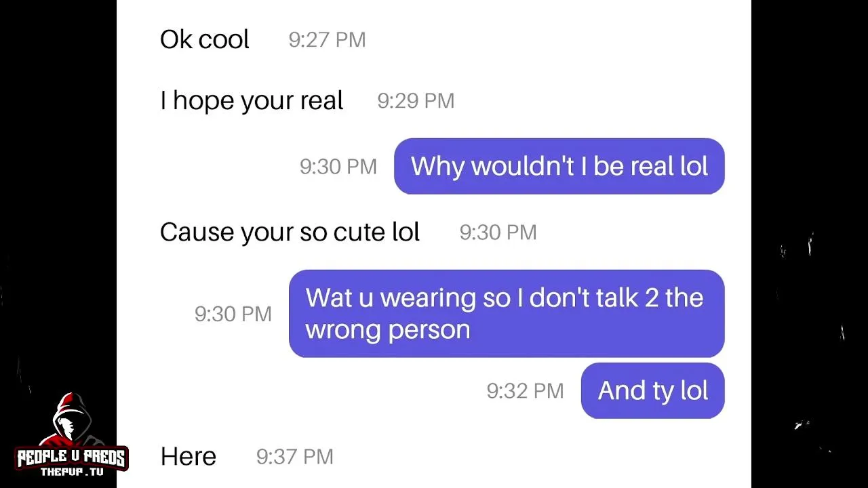Screen dimensions: 868x488
Task: Click the words "wrong person" in the bubble
Action: (x=387, y=330)
